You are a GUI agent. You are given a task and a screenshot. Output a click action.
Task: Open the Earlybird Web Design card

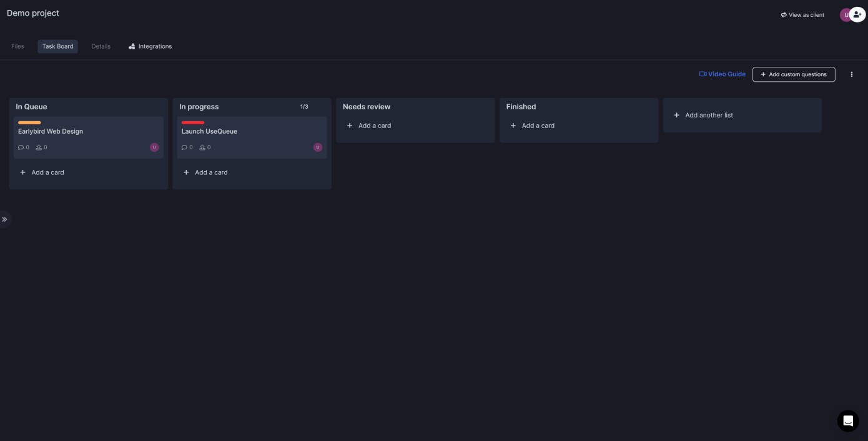(51, 132)
